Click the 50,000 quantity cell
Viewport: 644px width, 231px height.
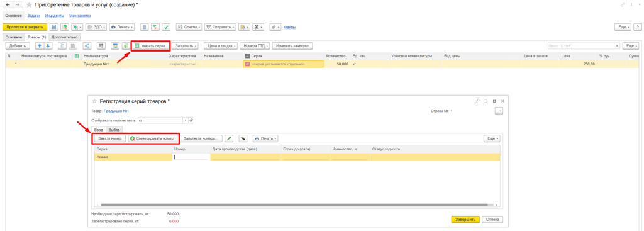click(x=337, y=64)
